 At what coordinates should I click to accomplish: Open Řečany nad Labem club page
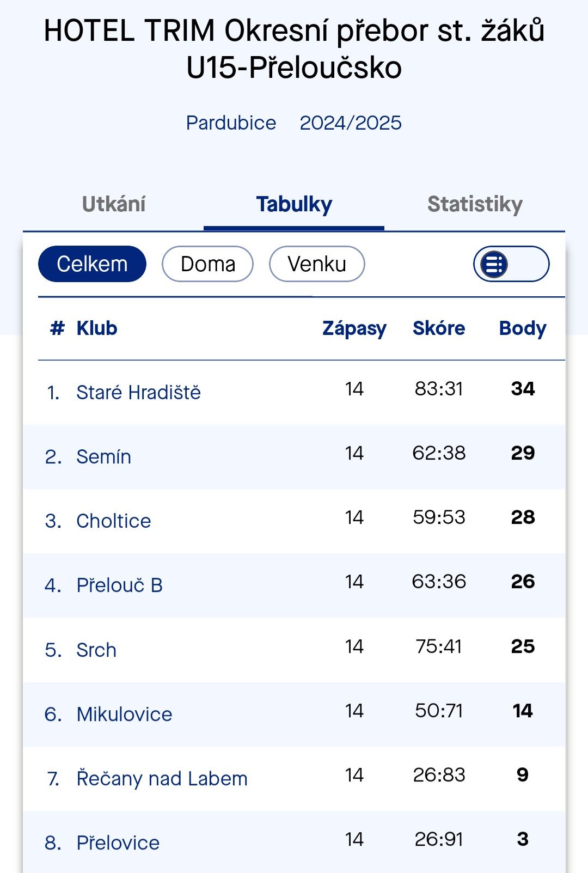pos(162,778)
